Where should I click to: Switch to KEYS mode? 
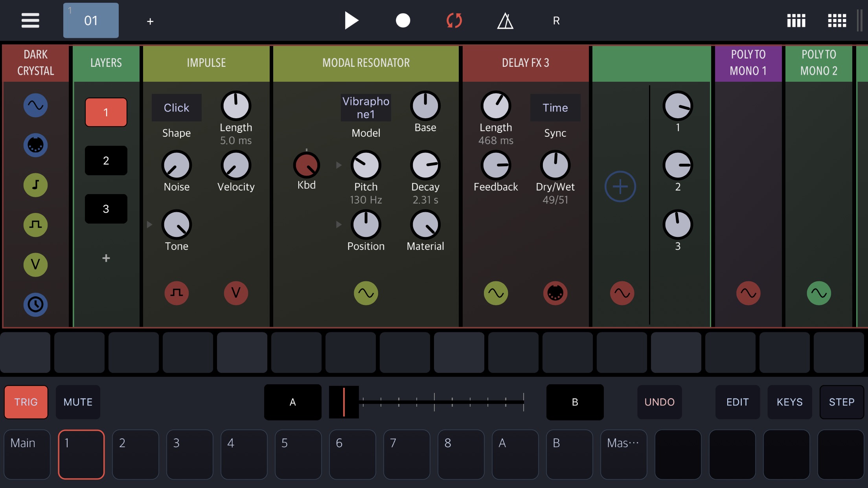click(x=789, y=402)
